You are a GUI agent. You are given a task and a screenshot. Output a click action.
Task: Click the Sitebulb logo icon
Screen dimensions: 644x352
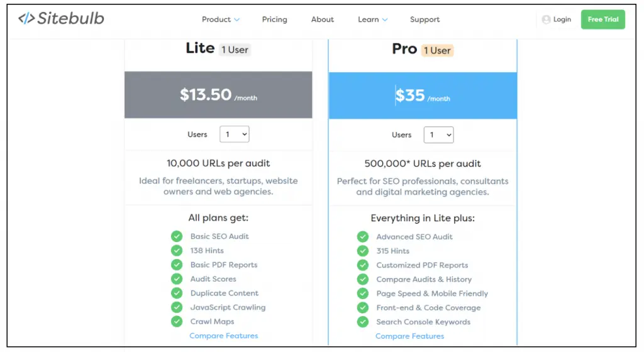click(x=26, y=19)
